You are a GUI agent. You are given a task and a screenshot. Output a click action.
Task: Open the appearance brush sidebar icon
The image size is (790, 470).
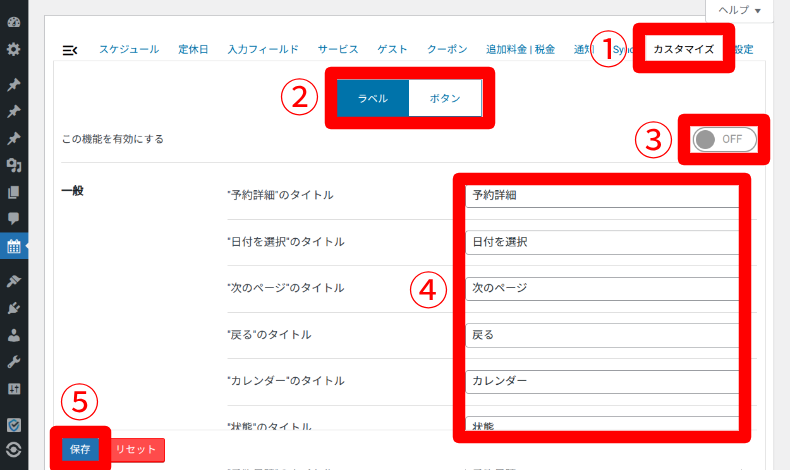pos(14,281)
